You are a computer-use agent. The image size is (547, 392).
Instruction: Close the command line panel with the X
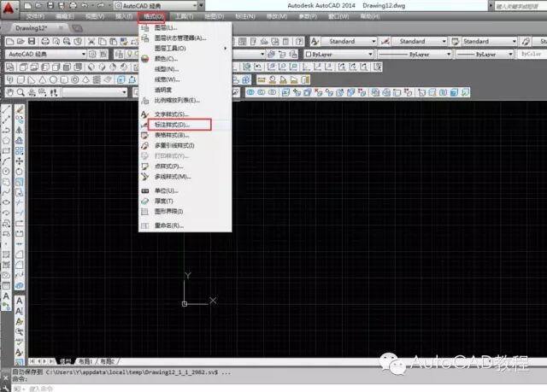click(x=5, y=377)
